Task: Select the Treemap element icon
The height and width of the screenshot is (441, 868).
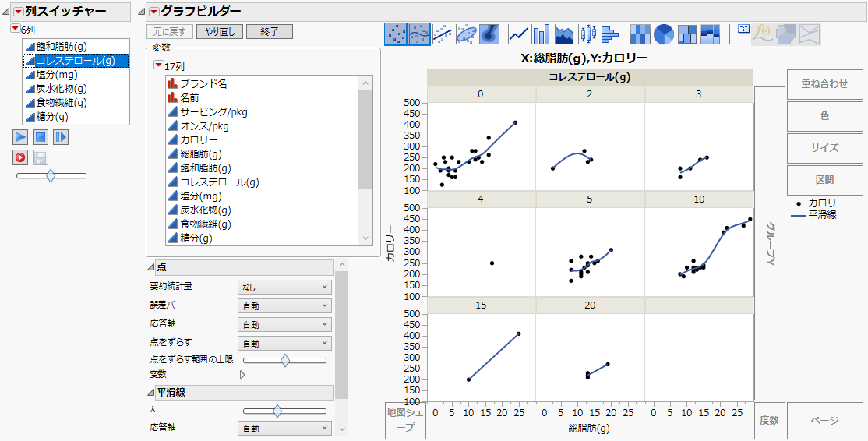Action: coord(687,34)
